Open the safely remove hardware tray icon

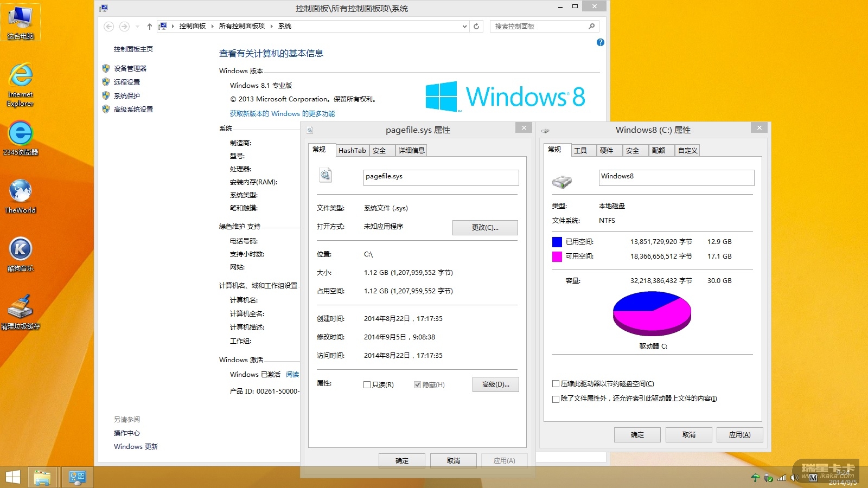coord(768,478)
